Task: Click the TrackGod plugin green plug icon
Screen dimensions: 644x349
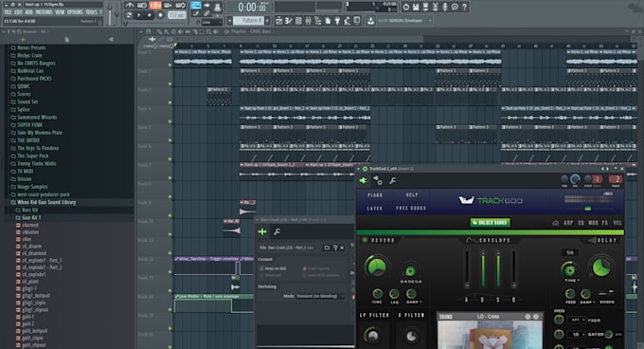Action: pyautogui.click(x=363, y=180)
